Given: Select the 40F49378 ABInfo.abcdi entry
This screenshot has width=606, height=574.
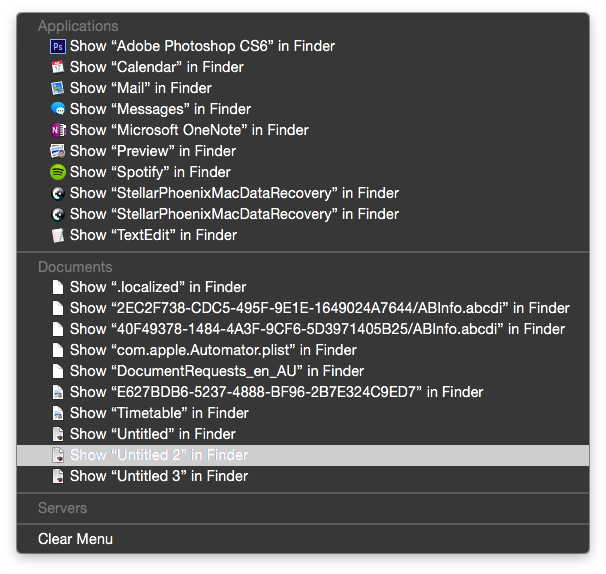Looking at the screenshot, I should click(303, 329).
